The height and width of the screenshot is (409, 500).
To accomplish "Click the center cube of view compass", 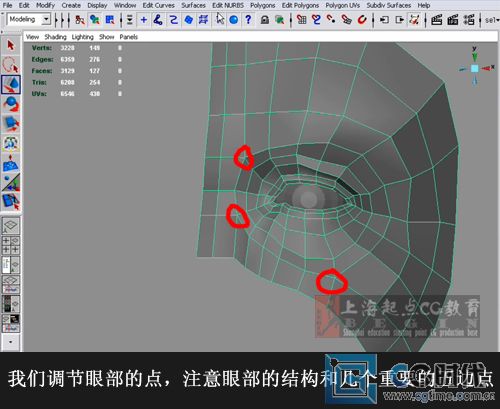I will coord(475,69).
